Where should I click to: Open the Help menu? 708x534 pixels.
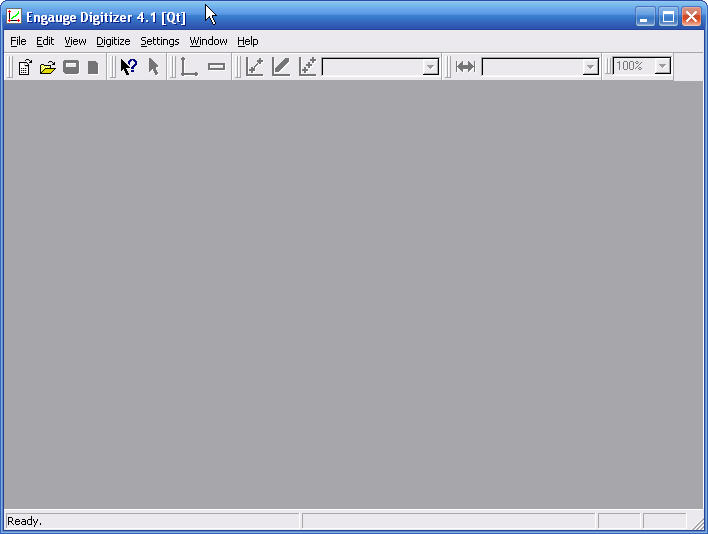[247, 41]
